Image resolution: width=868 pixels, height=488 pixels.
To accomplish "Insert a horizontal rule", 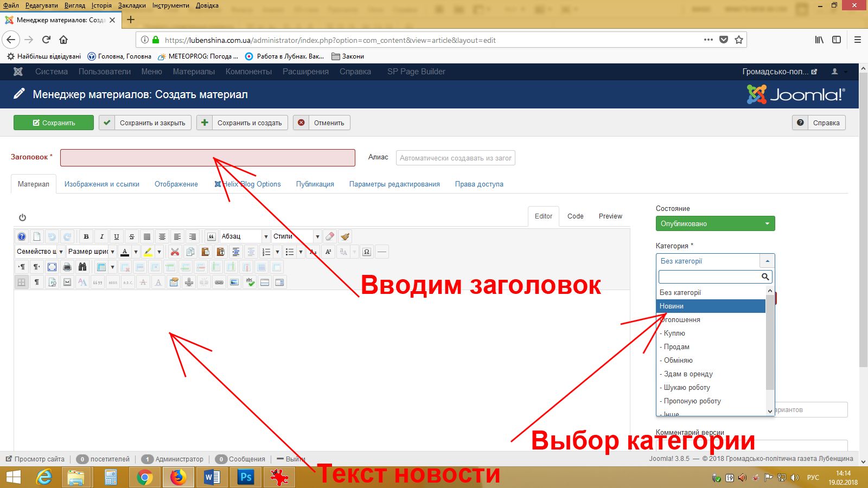I will click(382, 252).
